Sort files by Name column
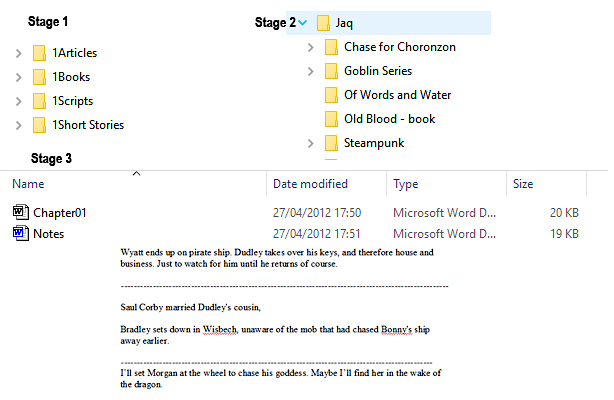 click(28, 184)
